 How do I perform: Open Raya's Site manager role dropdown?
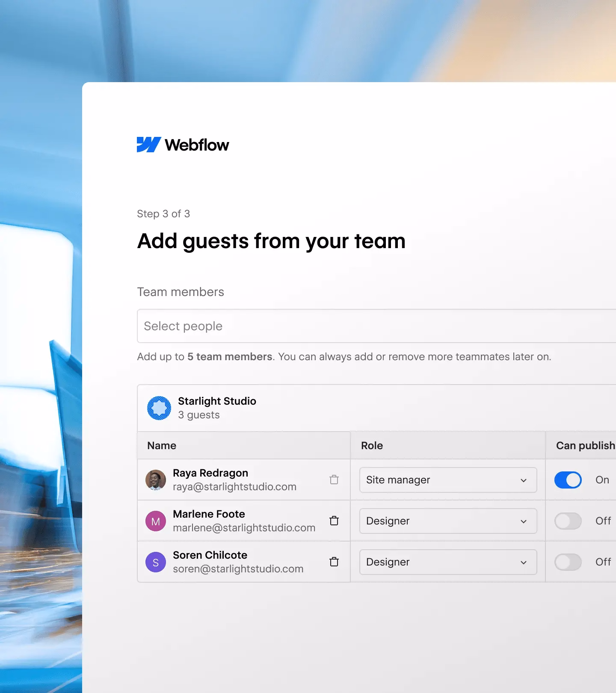[448, 480]
